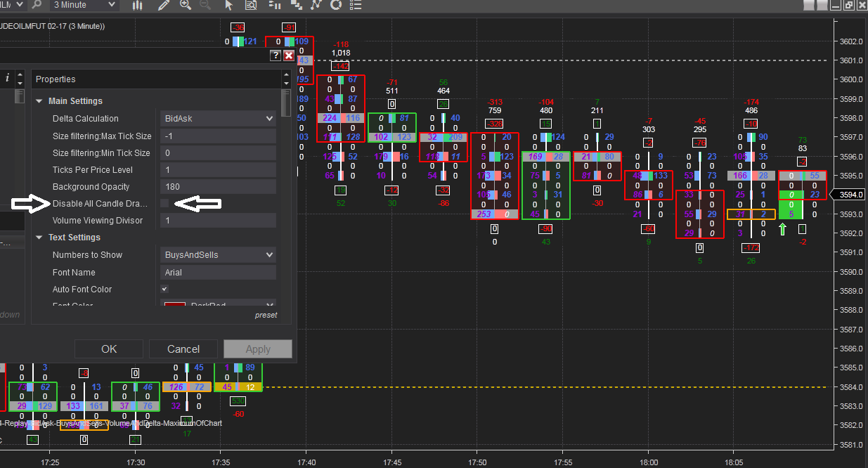Toggle Disable All Candle Drawing checkbox
Screen dimensions: 868x468
coord(164,204)
